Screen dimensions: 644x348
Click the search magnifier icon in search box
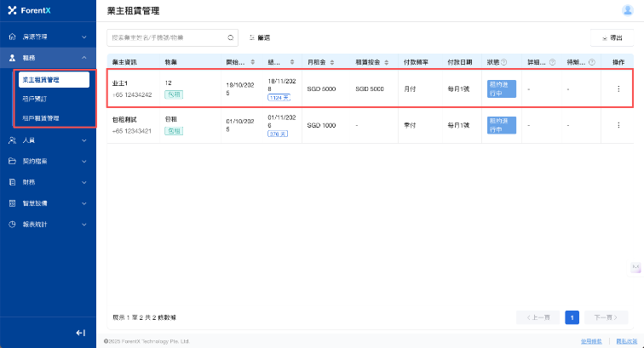pos(231,37)
